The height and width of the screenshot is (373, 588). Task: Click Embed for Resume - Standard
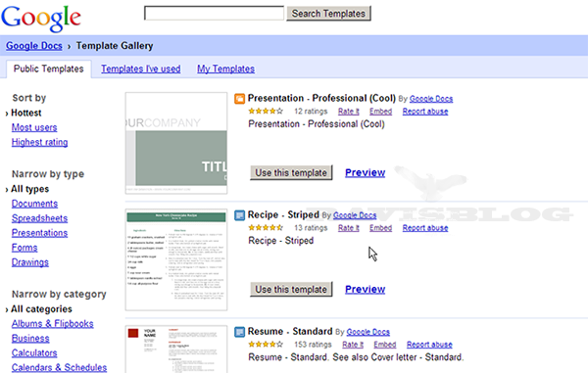pyautogui.click(x=385, y=345)
